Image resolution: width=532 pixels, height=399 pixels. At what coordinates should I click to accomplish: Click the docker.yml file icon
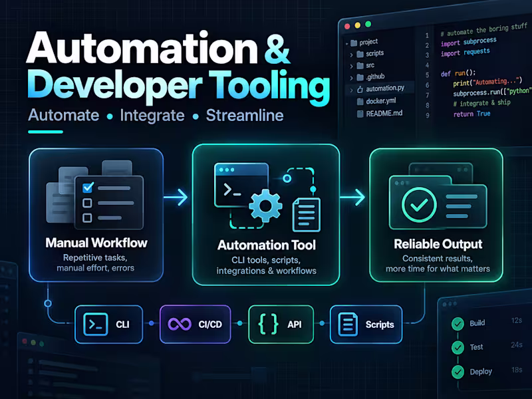pyautogui.click(x=360, y=102)
